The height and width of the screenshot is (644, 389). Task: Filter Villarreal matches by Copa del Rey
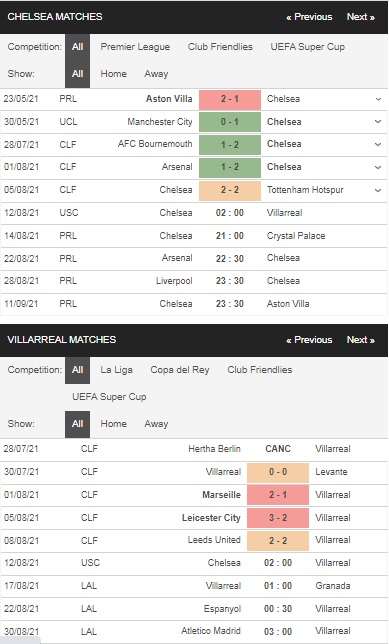coord(180,370)
